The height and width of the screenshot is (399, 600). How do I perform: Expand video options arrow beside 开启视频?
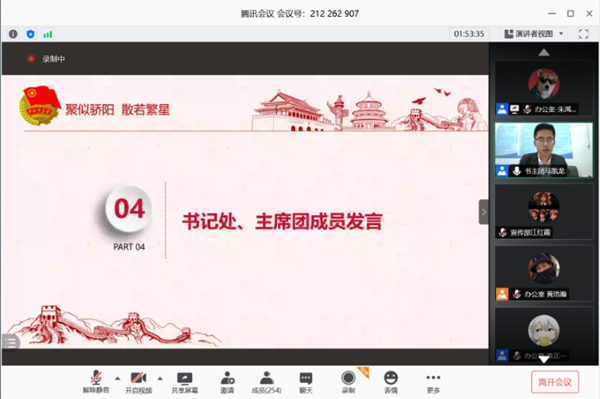pos(160,378)
